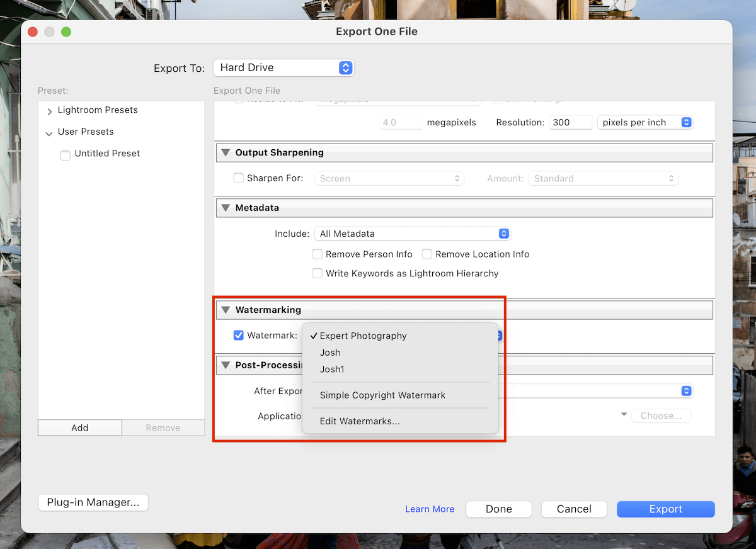Select the Josh watermark preset
Screen dimensions: 756x549
click(x=329, y=353)
